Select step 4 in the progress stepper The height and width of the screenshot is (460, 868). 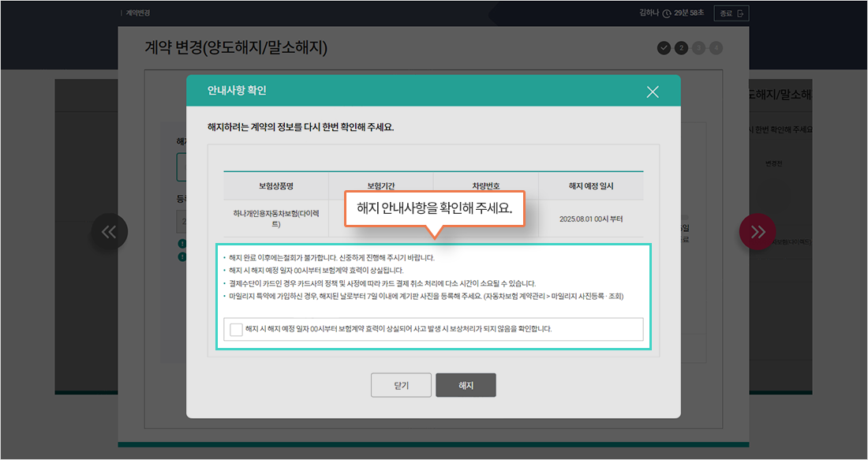[x=716, y=47]
